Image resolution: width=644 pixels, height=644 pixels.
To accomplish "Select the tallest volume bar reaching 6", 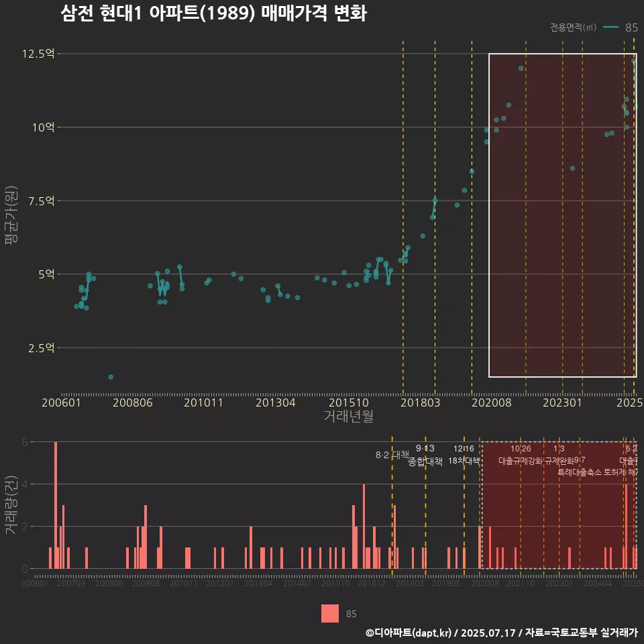I will (x=56, y=505).
